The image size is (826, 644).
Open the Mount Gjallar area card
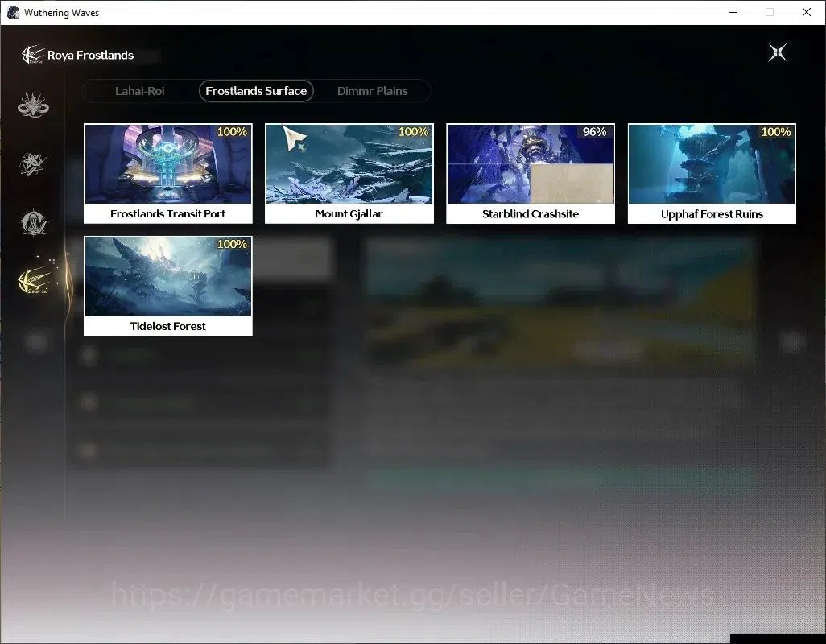point(349,173)
